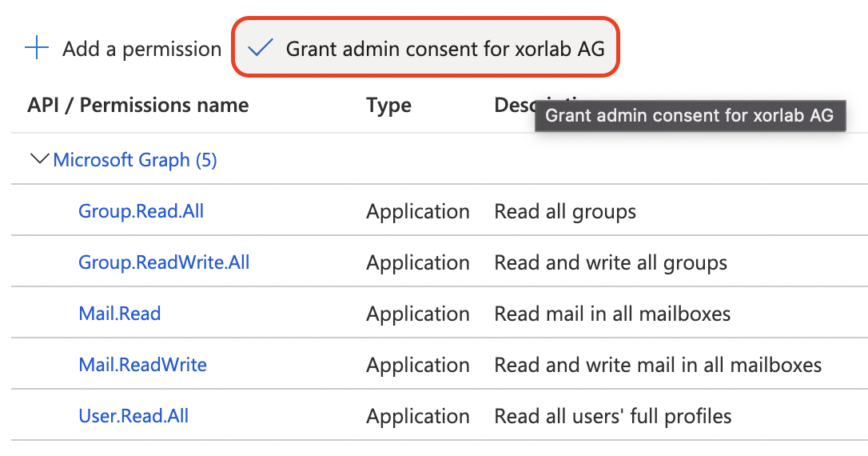Click the API / Permissions name column header
The height and width of the screenshot is (456, 868).
tap(137, 106)
